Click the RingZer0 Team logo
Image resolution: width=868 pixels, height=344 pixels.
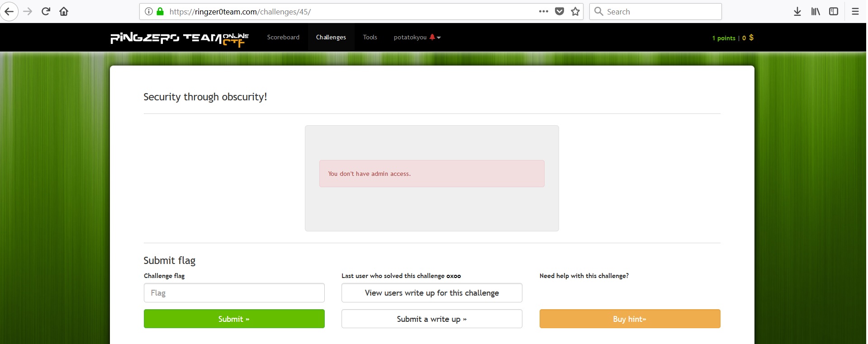[180, 39]
